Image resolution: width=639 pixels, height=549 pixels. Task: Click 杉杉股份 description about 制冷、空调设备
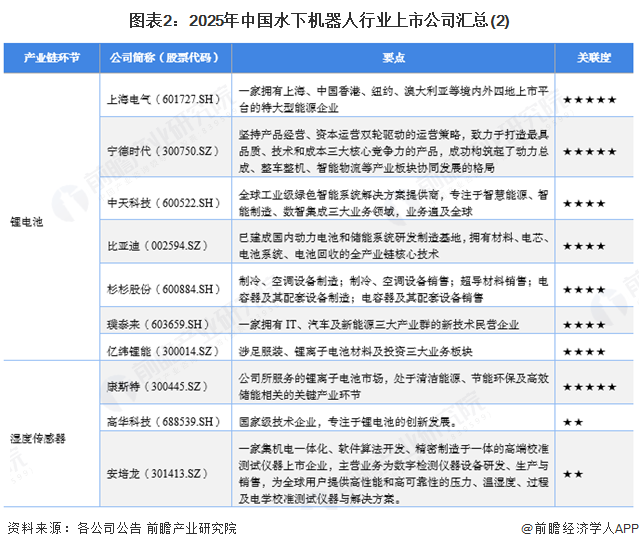[x=393, y=289]
